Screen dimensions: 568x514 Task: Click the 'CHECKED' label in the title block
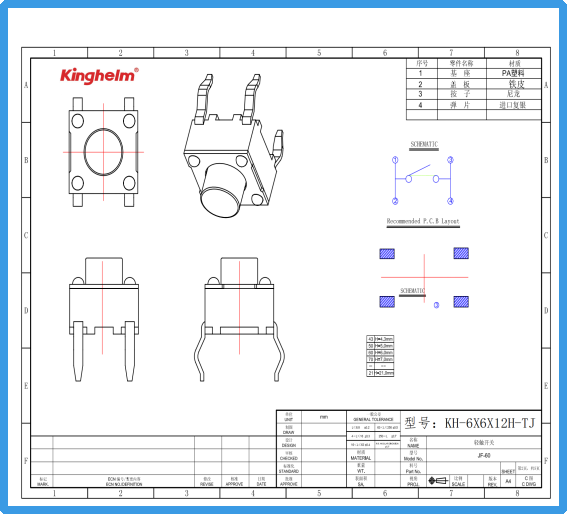click(289, 458)
